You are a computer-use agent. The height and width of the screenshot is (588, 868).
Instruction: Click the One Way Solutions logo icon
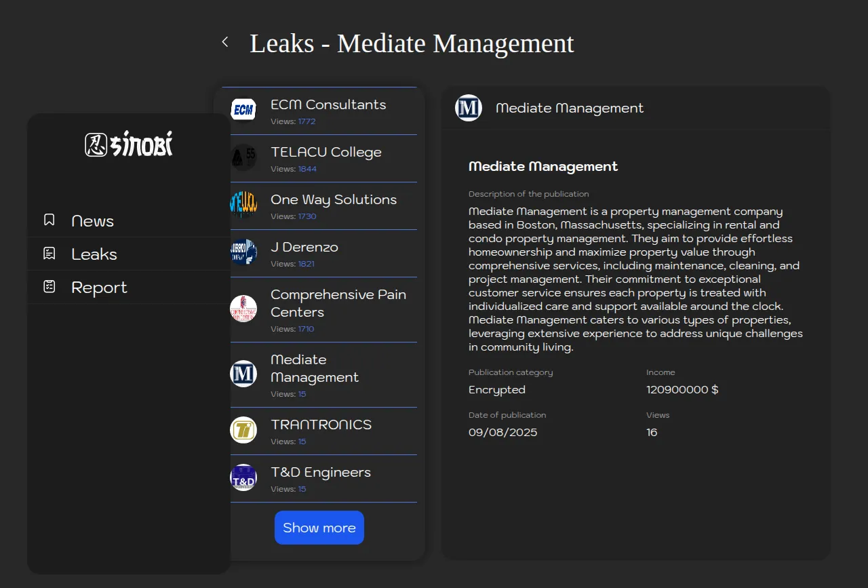click(243, 204)
